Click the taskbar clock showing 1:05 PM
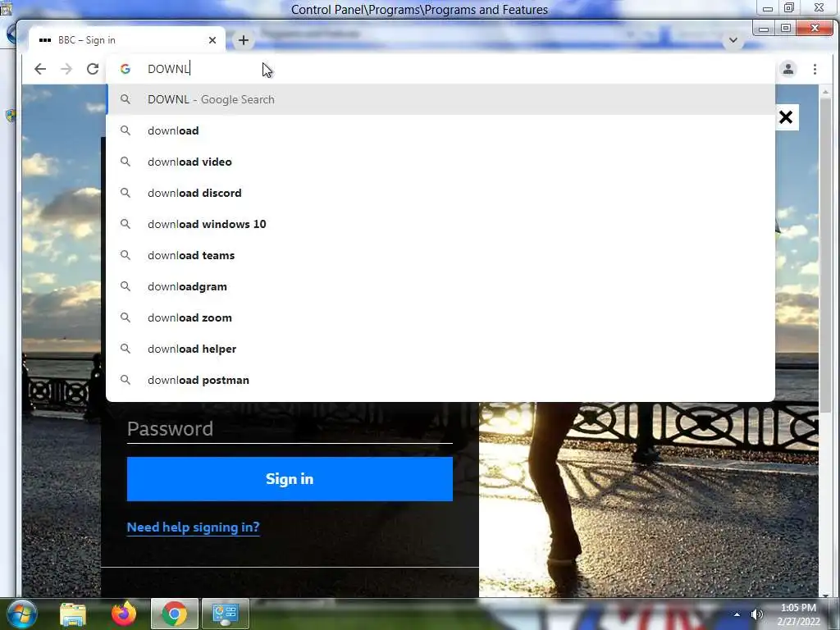This screenshot has width=840, height=630. [798, 614]
